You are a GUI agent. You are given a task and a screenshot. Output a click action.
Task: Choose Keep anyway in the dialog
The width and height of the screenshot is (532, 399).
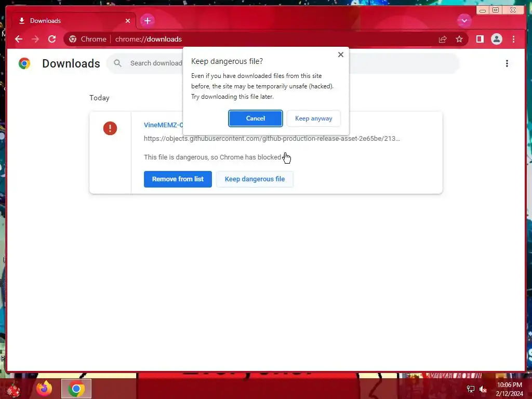pos(313,118)
